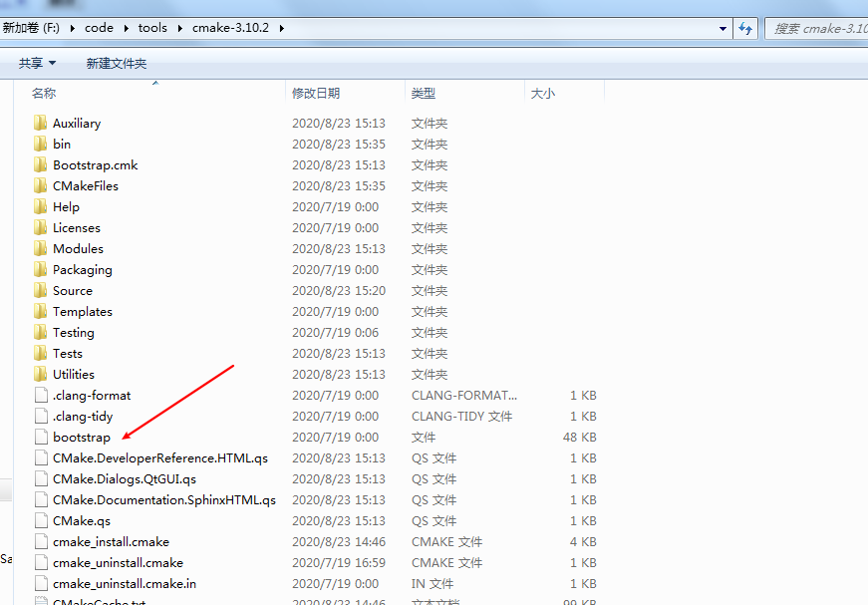
Task: Select the Source folder name
Action: [x=73, y=291]
